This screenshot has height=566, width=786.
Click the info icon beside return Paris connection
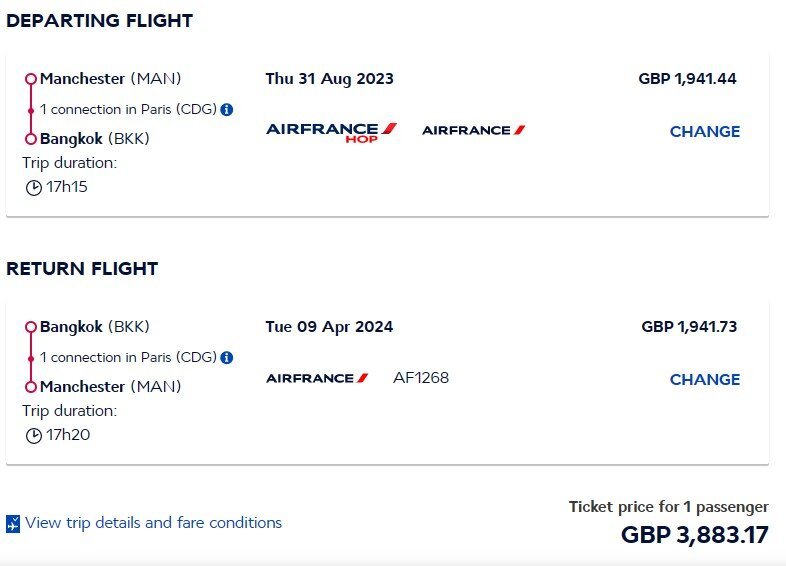click(x=227, y=357)
